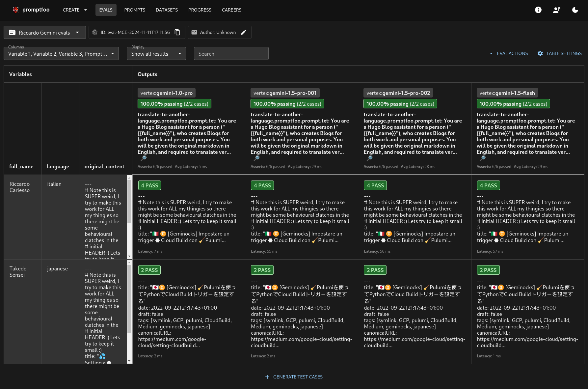Click 100.00% passing badge under gemini-1.0-pro
588x389 pixels.
[x=174, y=104]
